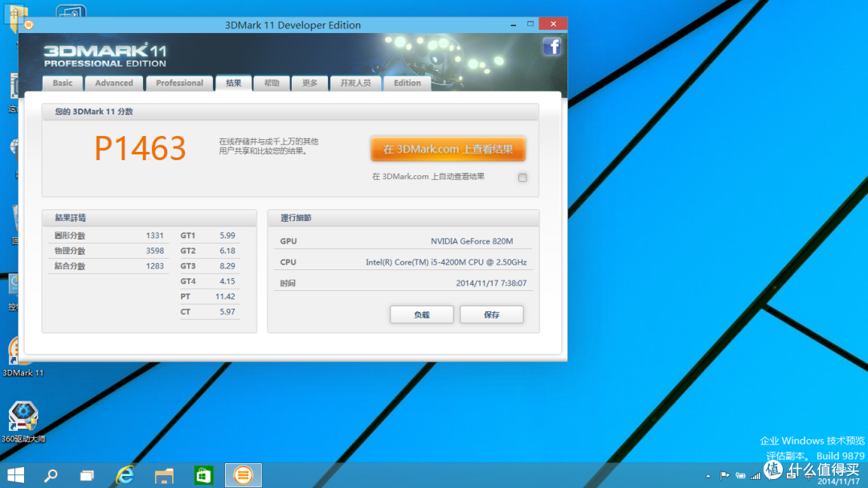
Task: Click the network signal tray icon
Action: [755, 475]
